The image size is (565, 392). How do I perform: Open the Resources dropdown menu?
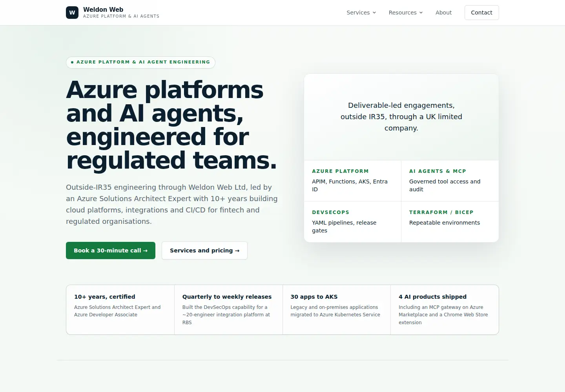click(x=406, y=13)
